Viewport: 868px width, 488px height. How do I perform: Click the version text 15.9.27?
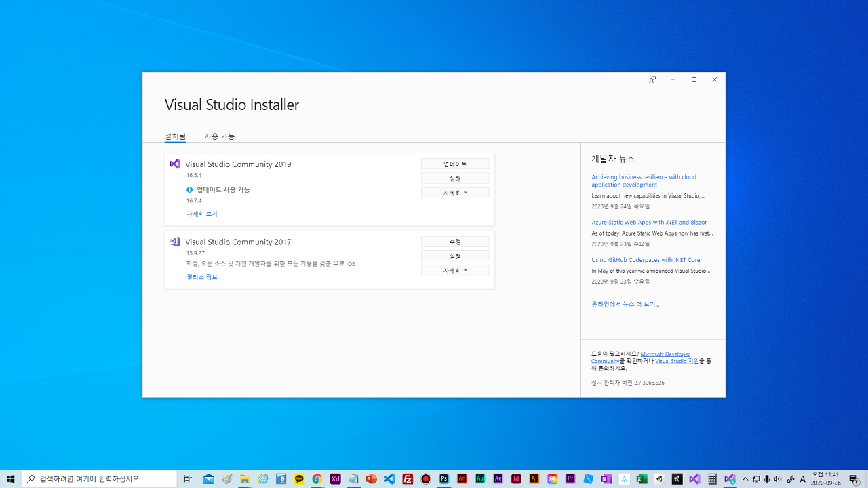pos(195,253)
